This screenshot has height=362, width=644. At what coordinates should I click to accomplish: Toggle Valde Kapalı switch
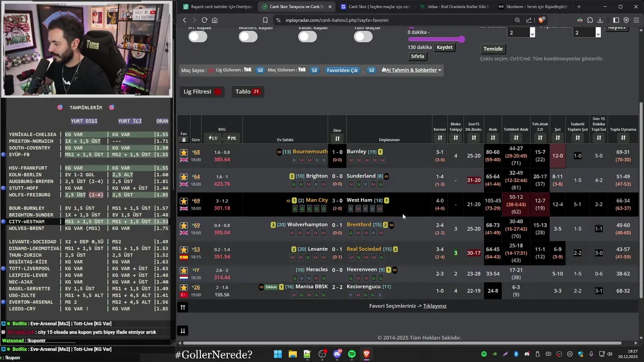click(307, 36)
